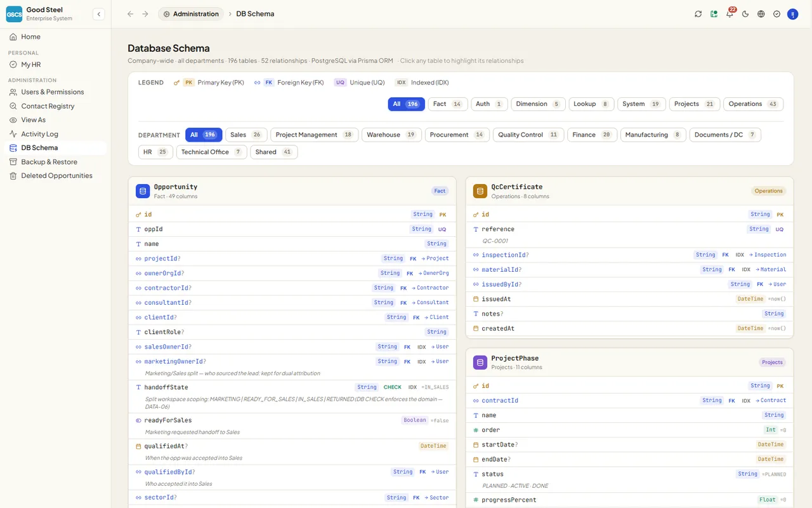The image size is (812, 508).
Task: Follow the → Contractor foreign key link
Action: tap(430, 288)
